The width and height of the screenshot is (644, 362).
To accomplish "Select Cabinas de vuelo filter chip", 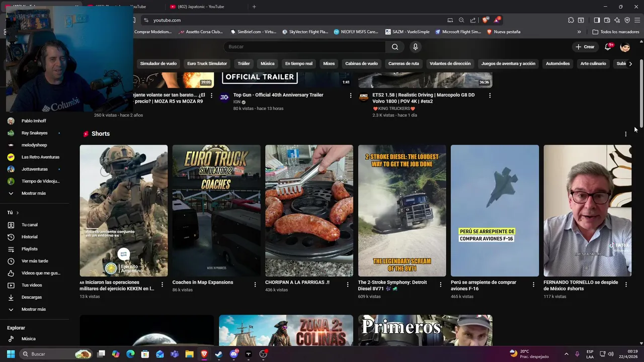I will point(361,64).
